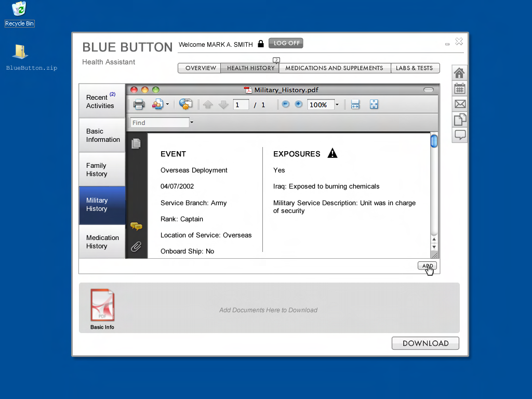Expand the Find search options dropdown
The image size is (532, 399).
point(192,122)
